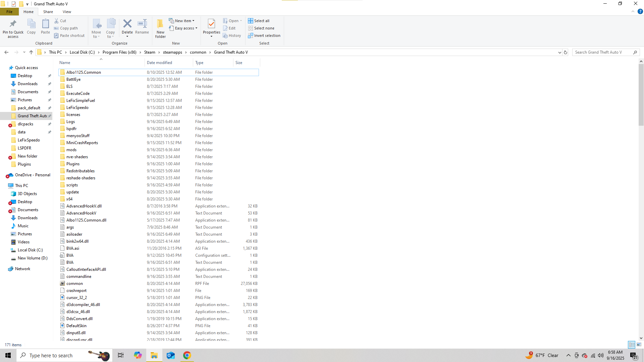Switch to details view toggle

point(632,345)
